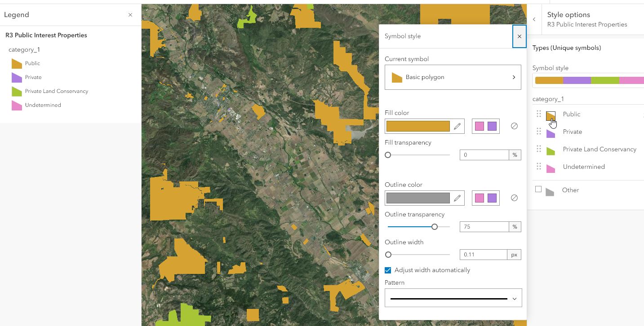The width and height of the screenshot is (644, 326).
Task: Toggle Adjust width automatically checkbox
Action: point(388,270)
